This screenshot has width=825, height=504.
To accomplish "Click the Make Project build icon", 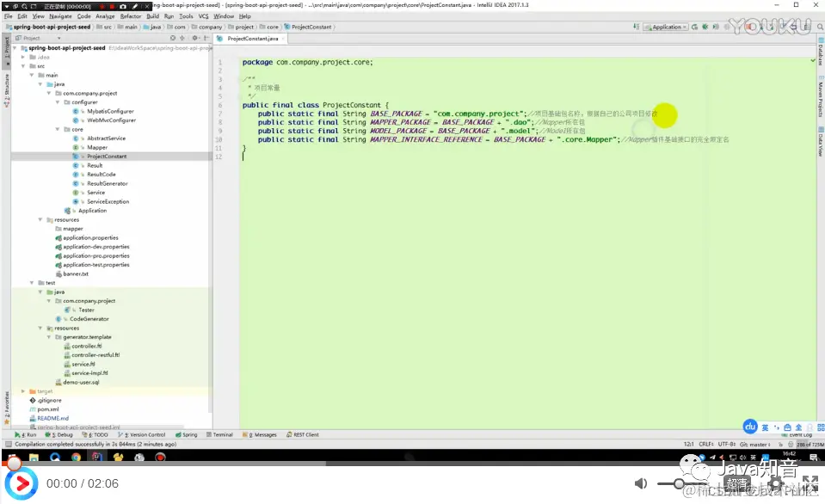I will pos(637,27).
